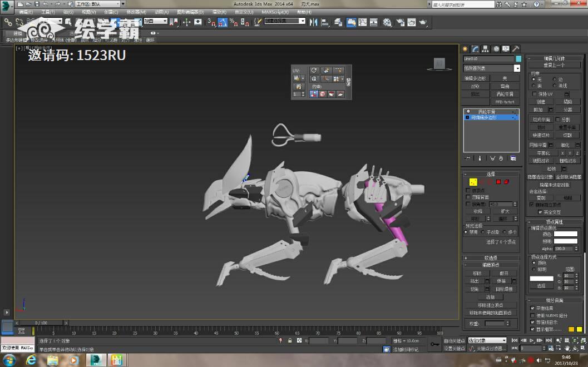Open the 渲染(R) menu
Image resolution: width=588 pixels, height=367 pixels.
tap(219, 12)
